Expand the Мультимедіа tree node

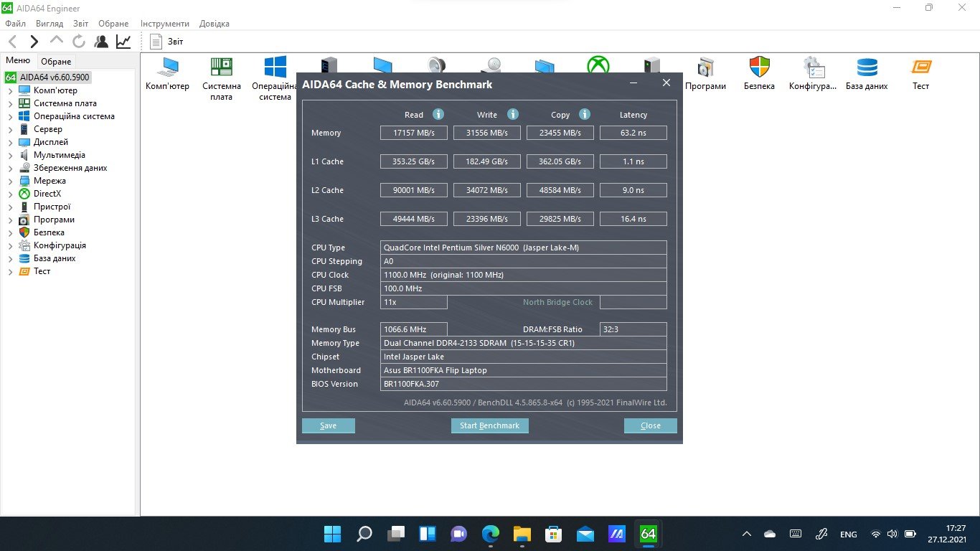click(10, 155)
